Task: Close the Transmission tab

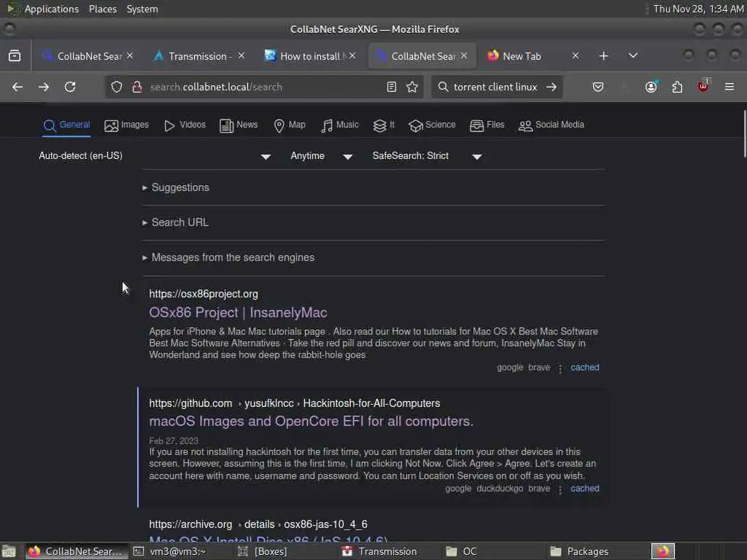Action: coord(241,55)
